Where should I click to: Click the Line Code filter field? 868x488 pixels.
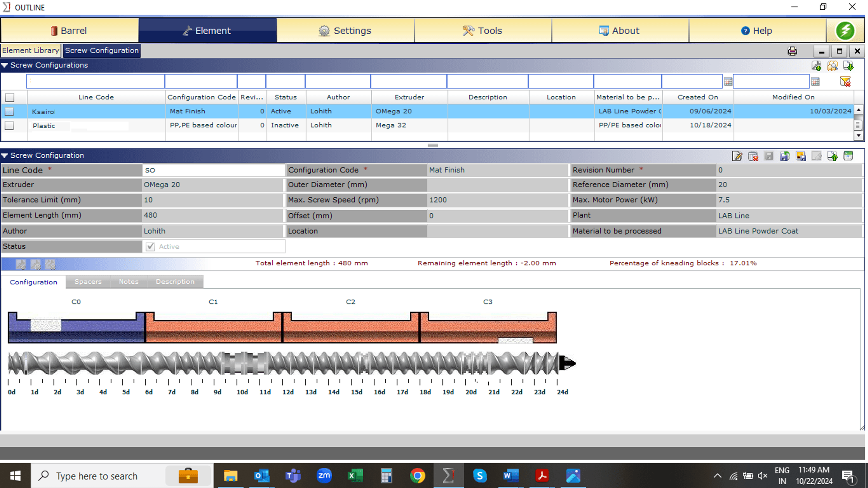point(95,81)
